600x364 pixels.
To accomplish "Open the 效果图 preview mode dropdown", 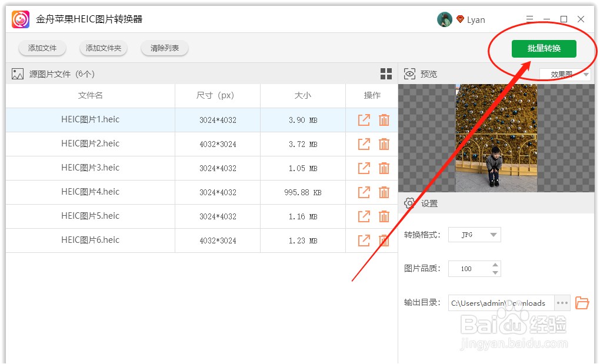I will point(565,74).
